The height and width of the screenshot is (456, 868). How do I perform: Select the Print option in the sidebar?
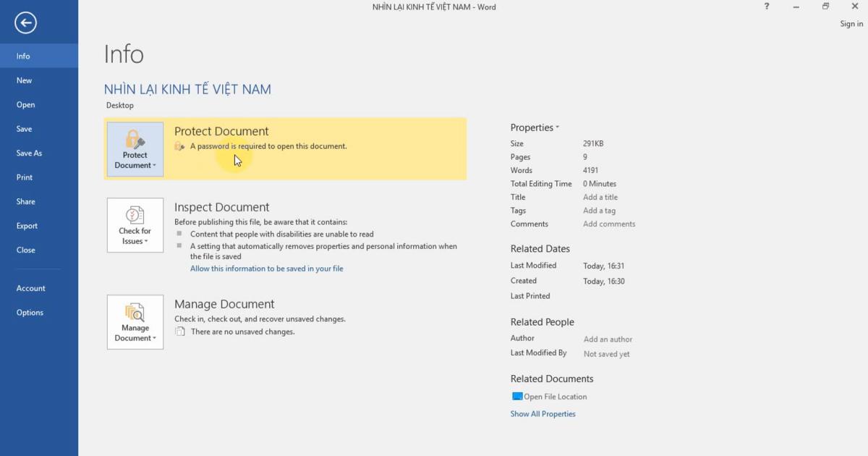[24, 177]
